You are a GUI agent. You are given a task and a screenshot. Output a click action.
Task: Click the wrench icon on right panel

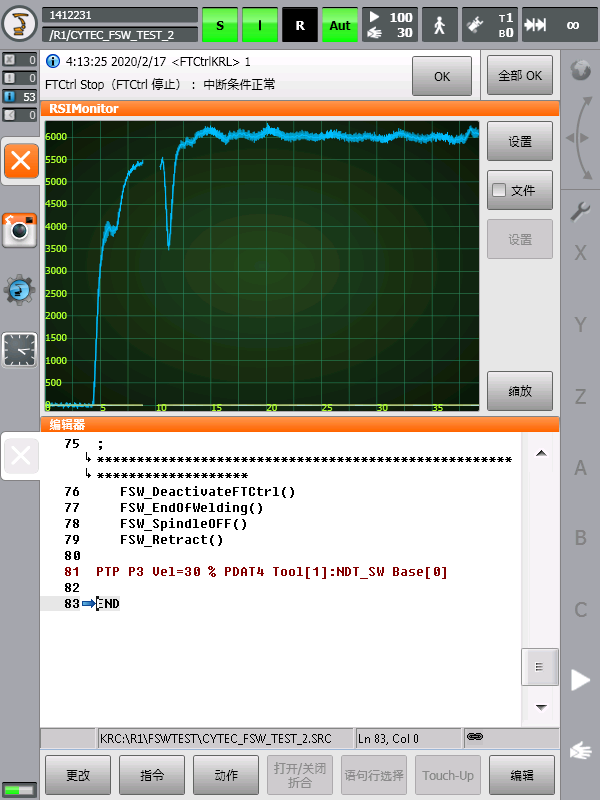pyautogui.click(x=580, y=211)
